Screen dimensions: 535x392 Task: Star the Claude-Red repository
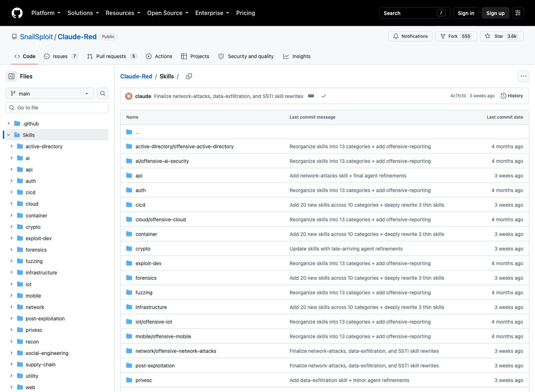[x=502, y=36]
